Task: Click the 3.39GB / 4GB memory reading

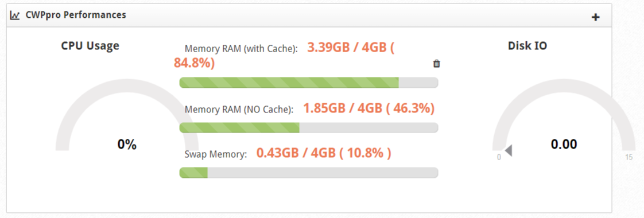Action: point(284,55)
